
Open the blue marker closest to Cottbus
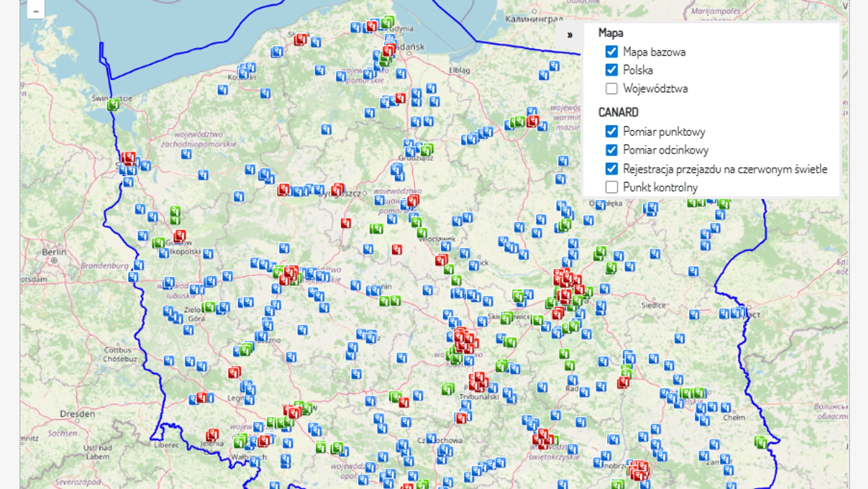point(169,360)
